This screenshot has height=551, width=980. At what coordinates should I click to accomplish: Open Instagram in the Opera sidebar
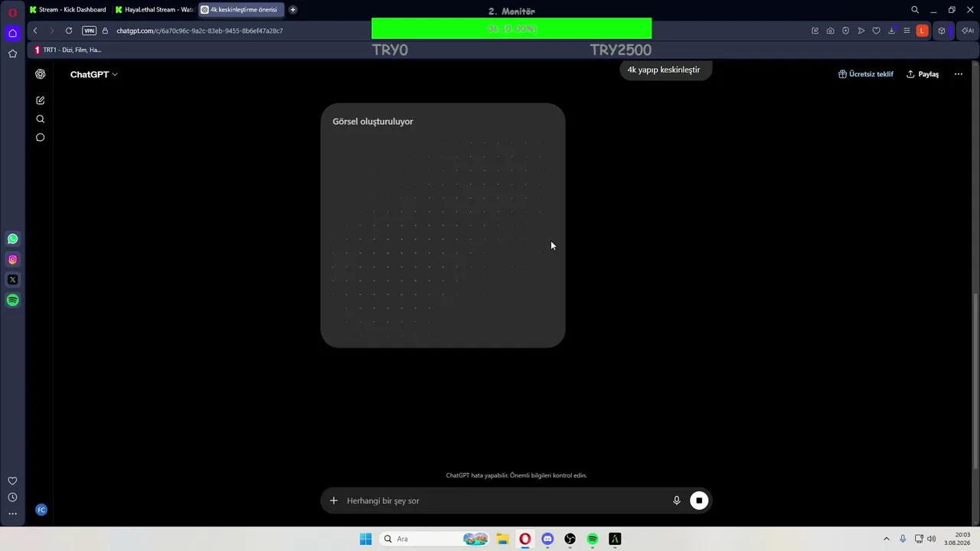click(x=12, y=259)
